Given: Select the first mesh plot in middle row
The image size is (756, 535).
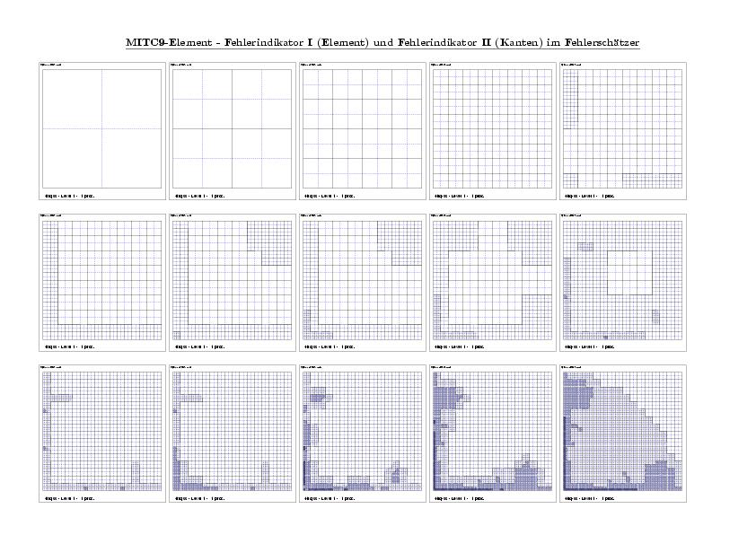Looking at the screenshot, I should pyautogui.click(x=101, y=280).
